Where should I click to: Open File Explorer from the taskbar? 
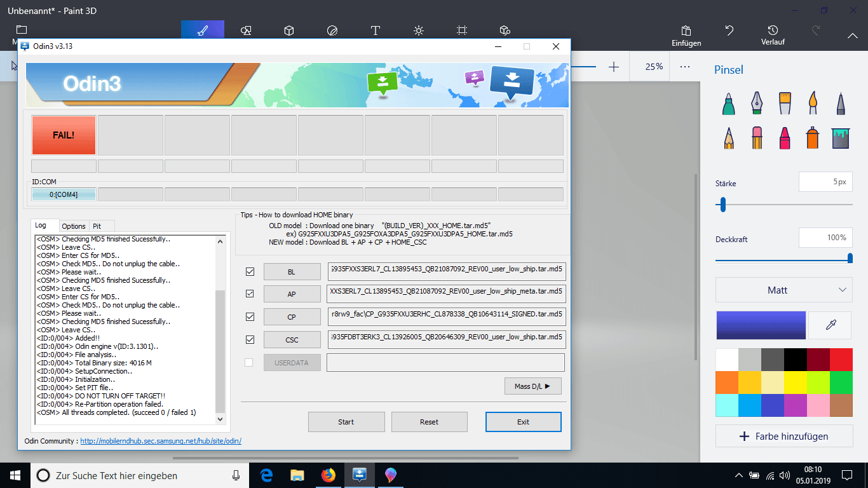(x=297, y=475)
